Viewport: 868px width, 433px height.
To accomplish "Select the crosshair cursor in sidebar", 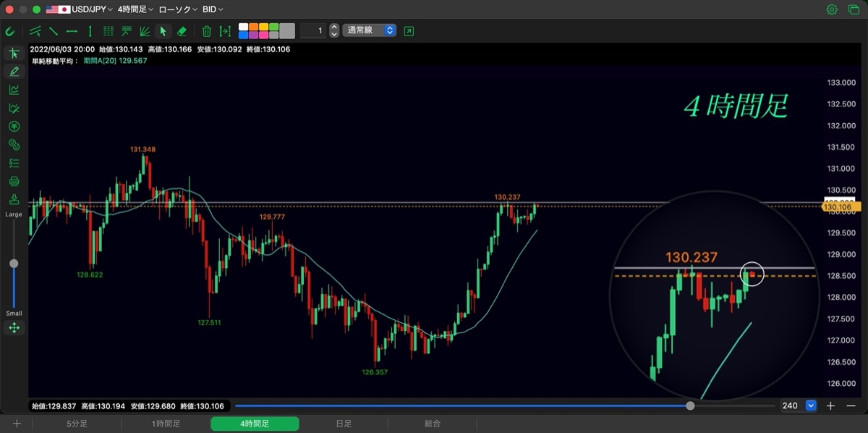I will pos(14,54).
